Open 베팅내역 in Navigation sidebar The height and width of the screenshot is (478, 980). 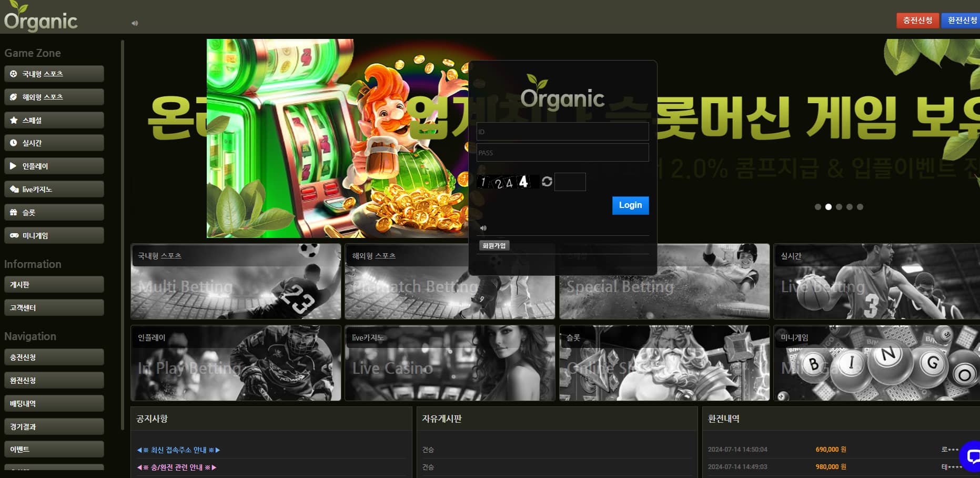click(54, 403)
